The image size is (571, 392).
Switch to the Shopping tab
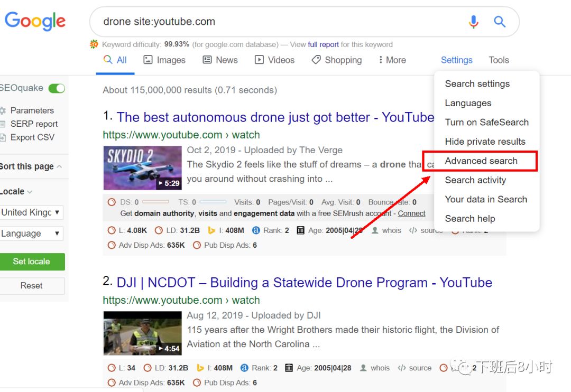click(337, 60)
